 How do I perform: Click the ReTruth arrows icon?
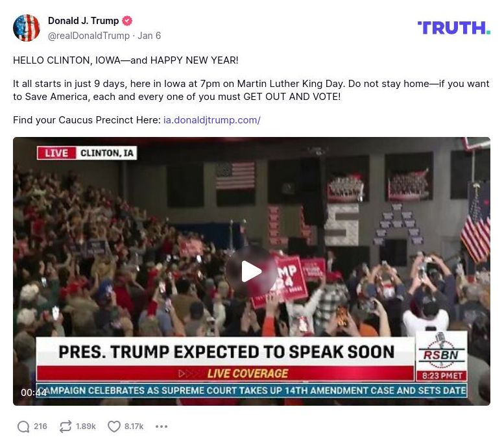click(x=66, y=427)
